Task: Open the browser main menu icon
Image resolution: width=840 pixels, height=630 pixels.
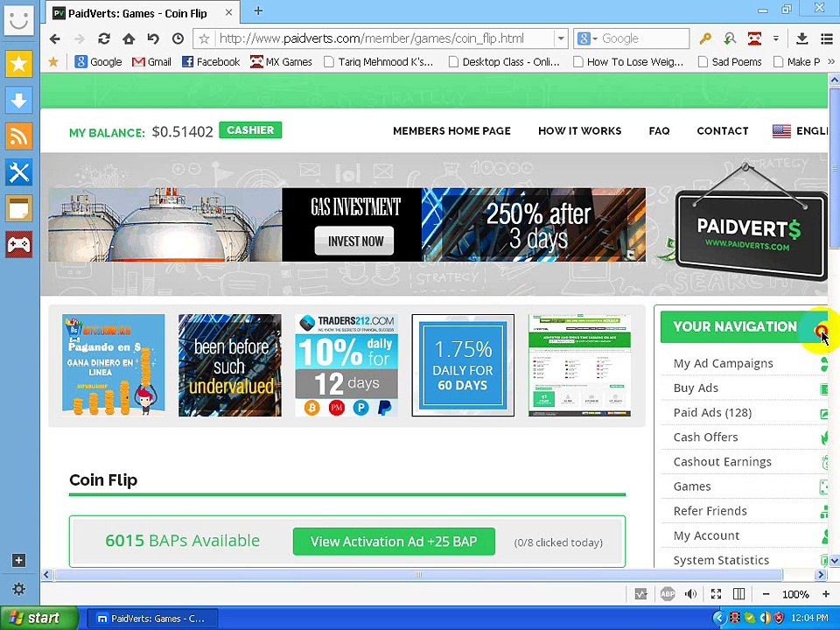Action: click(827, 38)
